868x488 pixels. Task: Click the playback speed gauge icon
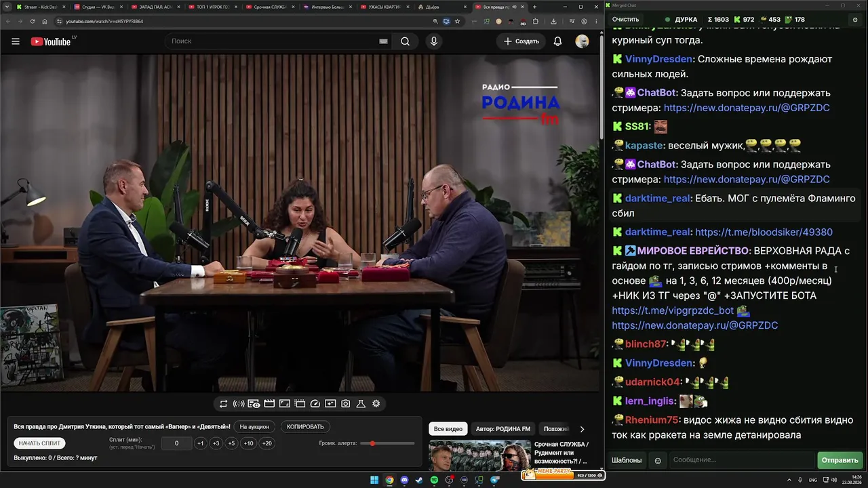pos(315,404)
